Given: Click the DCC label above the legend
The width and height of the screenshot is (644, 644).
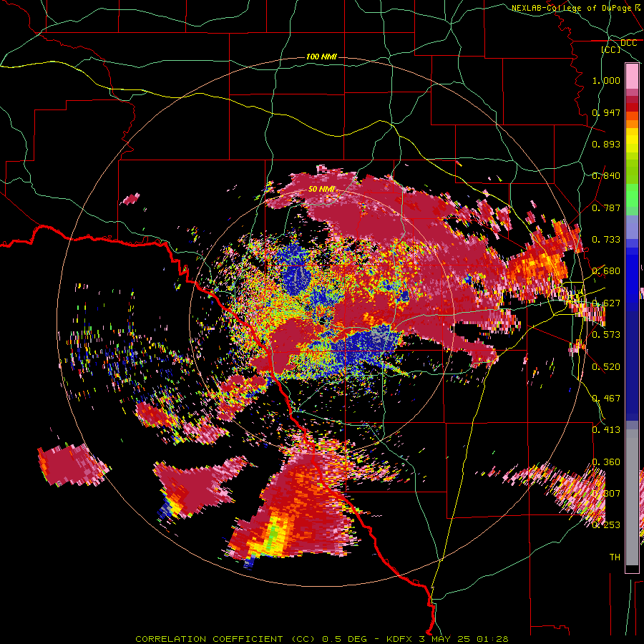Looking at the screenshot, I should click(x=628, y=43).
